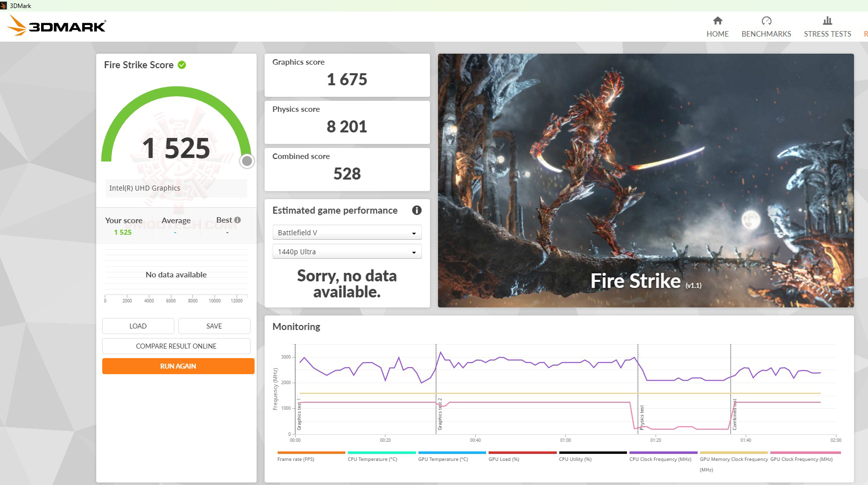Click the Estimated game performance heading
This screenshot has height=485, width=868.
[335, 210]
